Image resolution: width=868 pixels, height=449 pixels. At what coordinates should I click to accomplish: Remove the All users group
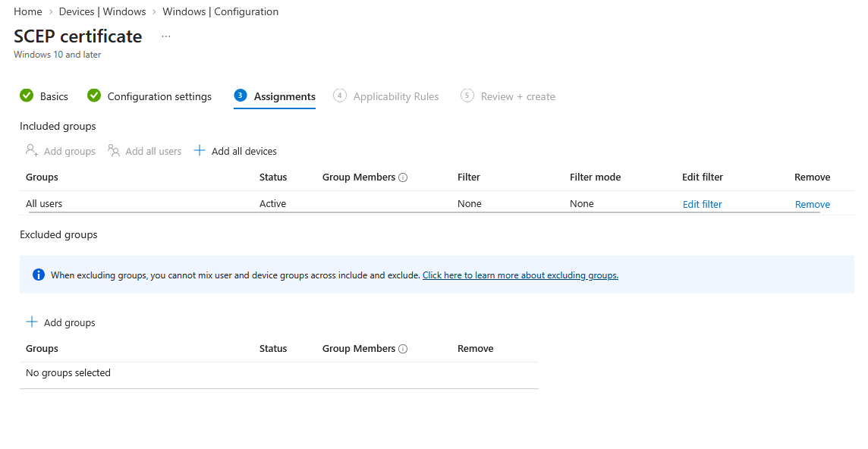tap(812, 204)
